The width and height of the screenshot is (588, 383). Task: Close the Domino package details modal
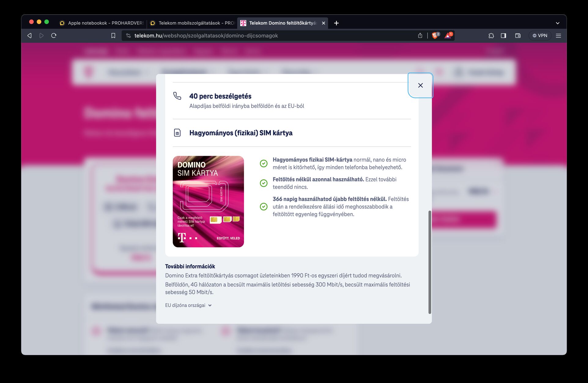point(420,85)
